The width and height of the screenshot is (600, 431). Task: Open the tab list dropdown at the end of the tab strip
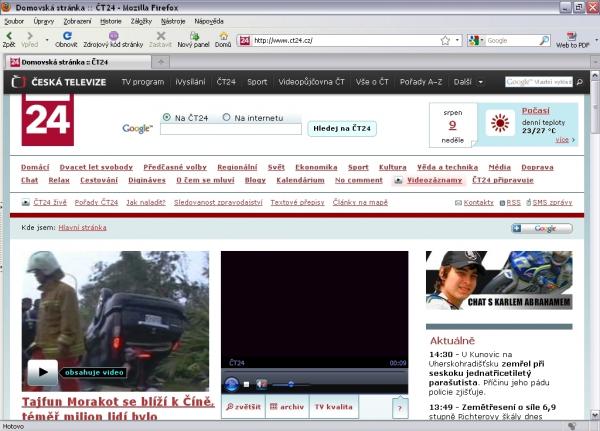595,62
